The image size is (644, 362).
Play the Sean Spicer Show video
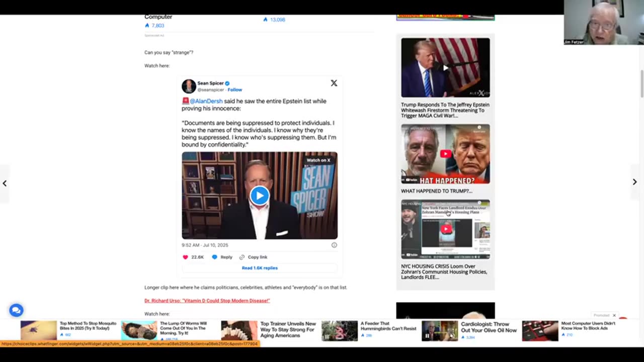pos(260,196)
